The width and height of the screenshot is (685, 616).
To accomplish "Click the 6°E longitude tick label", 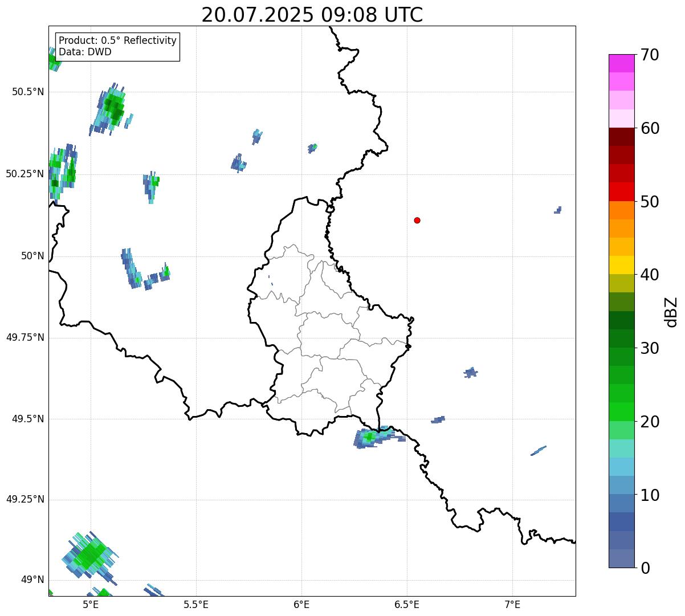I will pos(302,605).
